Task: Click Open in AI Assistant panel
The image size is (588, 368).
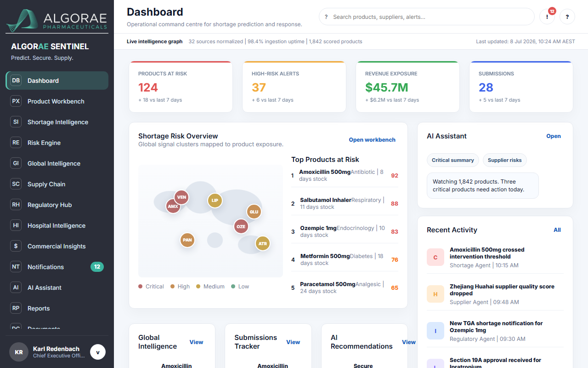Action: [554, 136]
